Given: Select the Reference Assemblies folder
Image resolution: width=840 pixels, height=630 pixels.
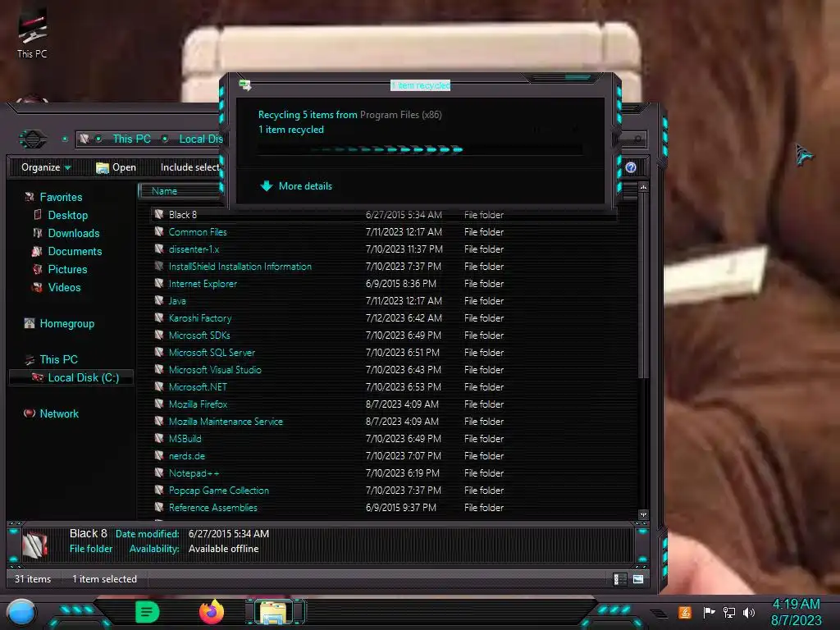Looking at the screenshot, I should [x=212, y=507].
